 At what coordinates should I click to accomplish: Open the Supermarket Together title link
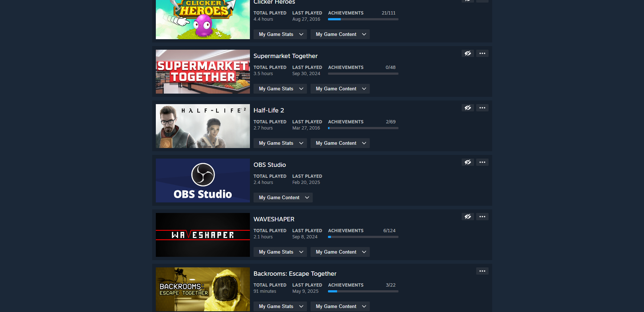coord(285,56)
